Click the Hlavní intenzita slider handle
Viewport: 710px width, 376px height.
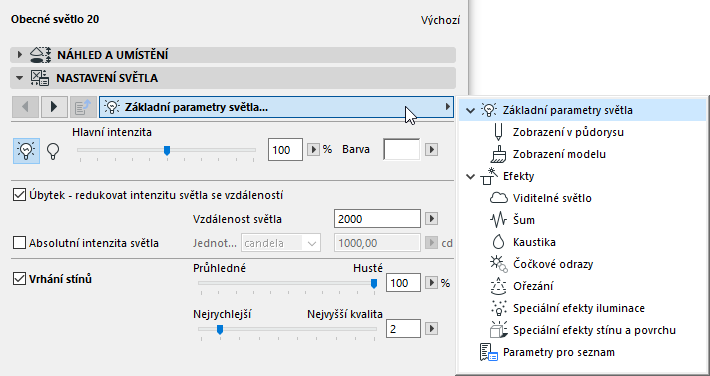point(167,151)
